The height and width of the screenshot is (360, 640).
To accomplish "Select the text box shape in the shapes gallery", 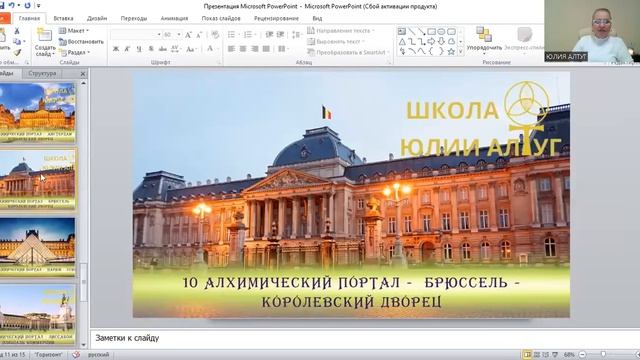I will tap(402, 31).
